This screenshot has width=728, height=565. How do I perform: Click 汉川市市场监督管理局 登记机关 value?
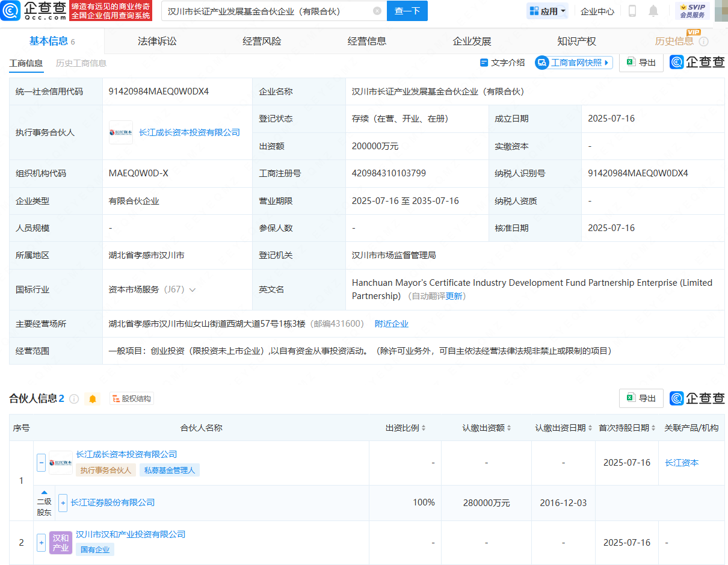pos(394,255)
